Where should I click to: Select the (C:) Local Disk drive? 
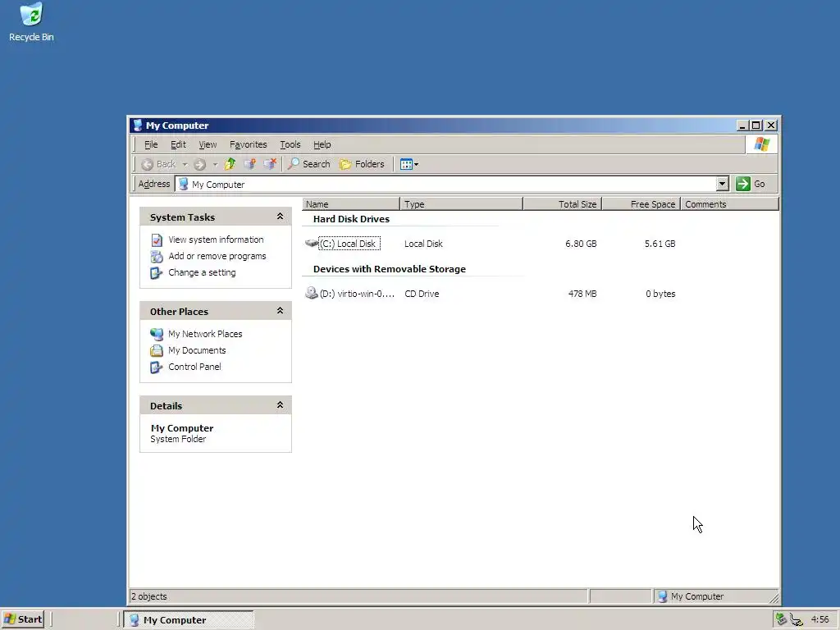(349, 244)
